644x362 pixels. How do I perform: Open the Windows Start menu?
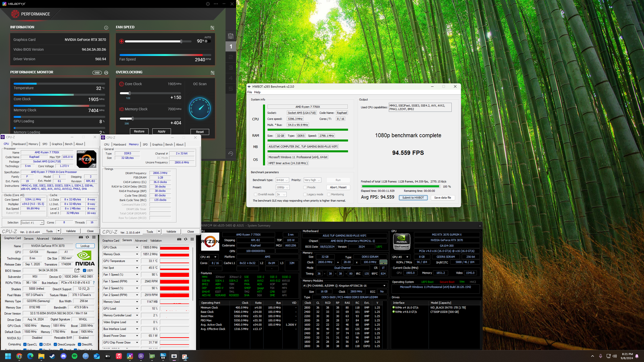point(8,356)
